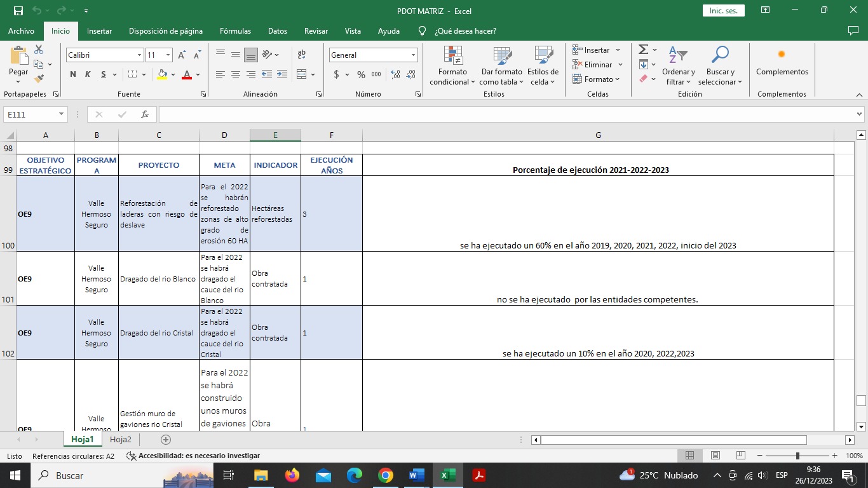Image resolution: width=868 pixels, height=488 pixels.
Task: Click the AutoSum sigma icon
Action: coord(643,50)
